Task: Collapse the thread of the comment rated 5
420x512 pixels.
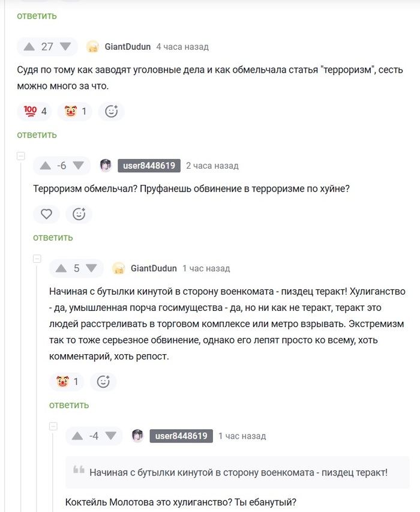Action: [x=37, y=259]
